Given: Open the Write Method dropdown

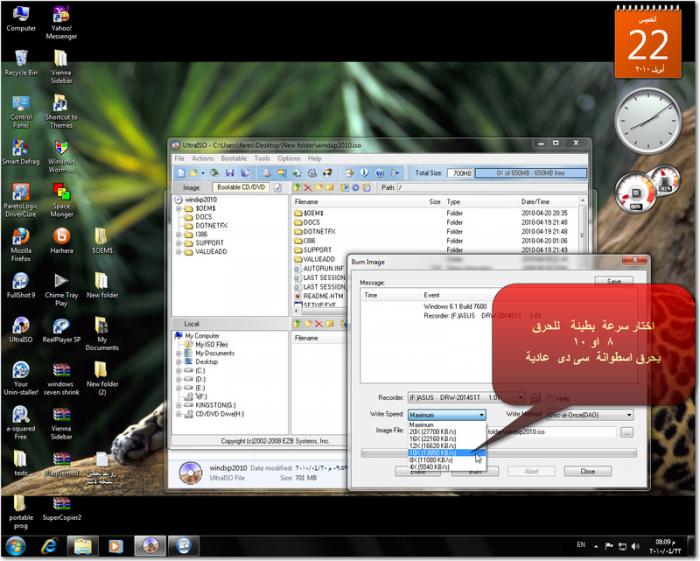Looking at the screenshot, I should (x=590, y=415).
